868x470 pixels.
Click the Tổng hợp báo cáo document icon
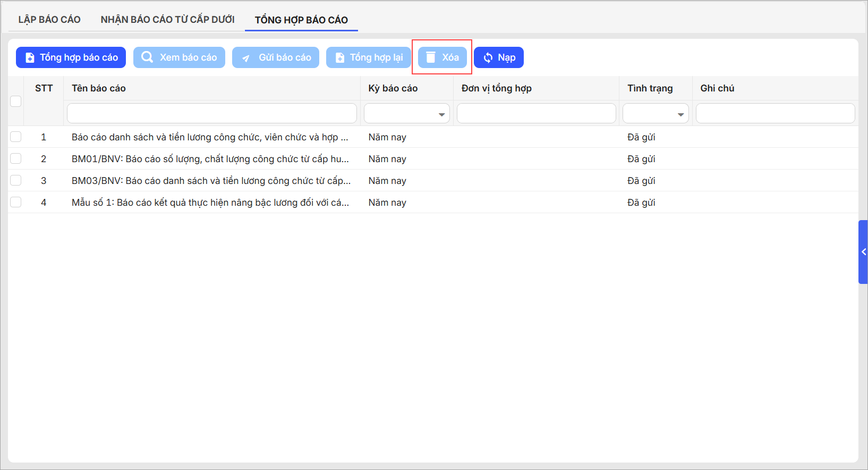pyautogui.click(x=30, y=57)
